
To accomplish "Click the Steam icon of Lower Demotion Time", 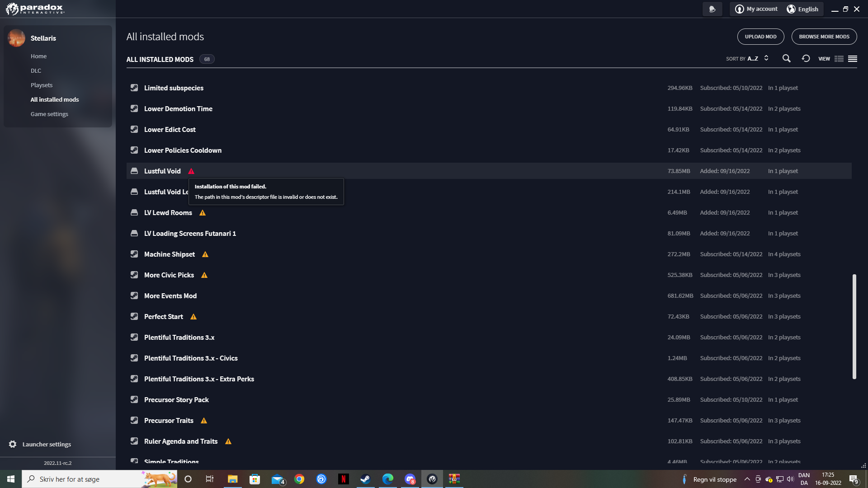I will (134, 108).
